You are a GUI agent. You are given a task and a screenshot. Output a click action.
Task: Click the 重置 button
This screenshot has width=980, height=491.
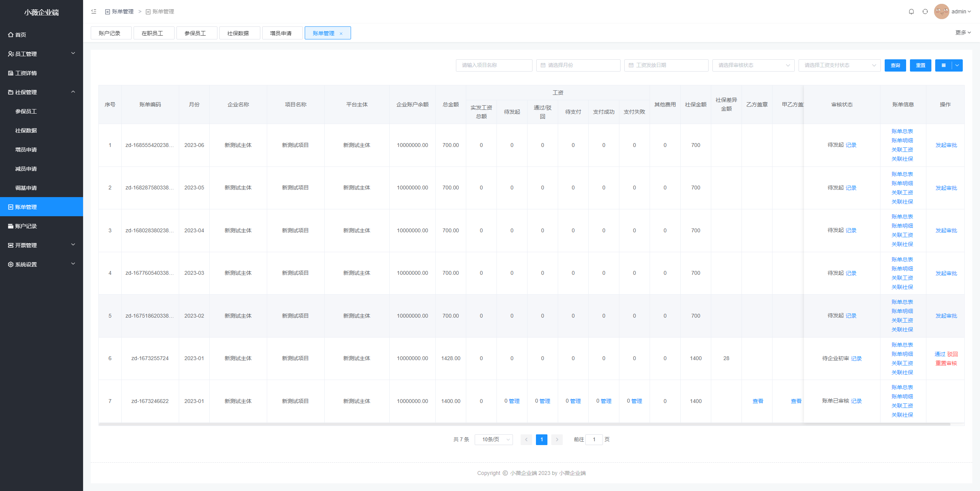coord(920,65)
